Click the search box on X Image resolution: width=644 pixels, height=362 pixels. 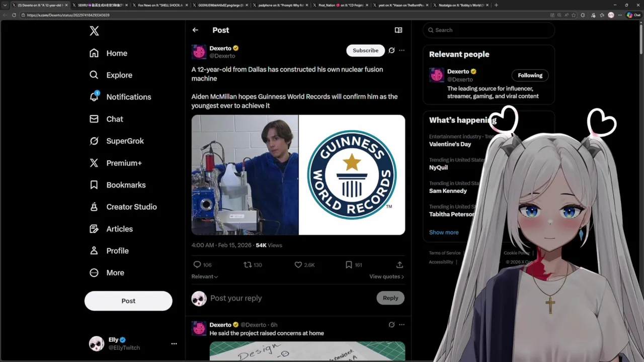(x=489, y=30)
